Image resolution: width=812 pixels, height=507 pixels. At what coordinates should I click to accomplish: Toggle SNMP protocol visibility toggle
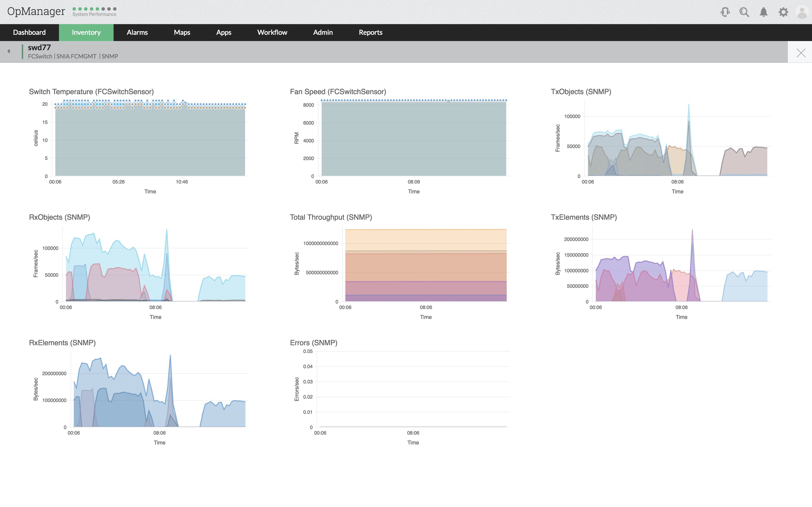[x=110, y=56]
